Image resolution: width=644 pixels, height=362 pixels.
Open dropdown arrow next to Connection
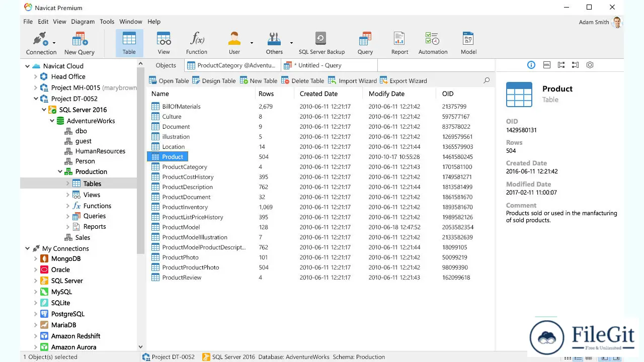pyautogui.click(x=54, y=43)
